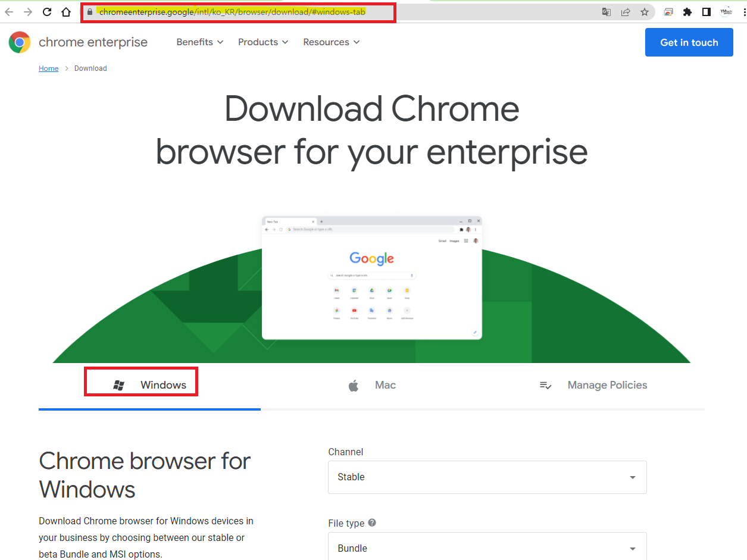
Task: View site info via the lock icon
Action: point(90,12)
